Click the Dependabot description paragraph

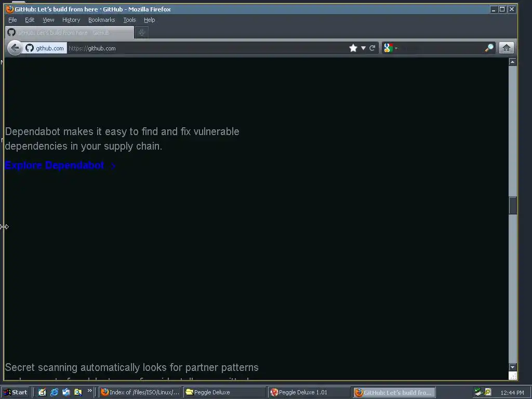pos(122,139)
